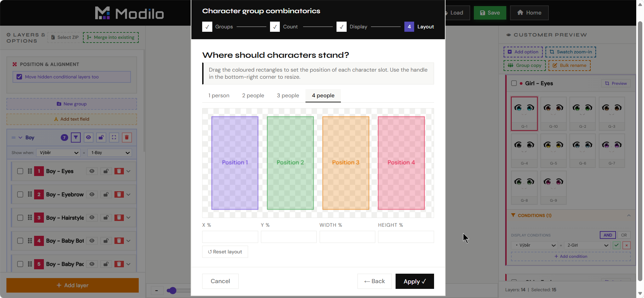
Task: Grab the Boy - Eyes drag handle
Action: coord(30,171)
